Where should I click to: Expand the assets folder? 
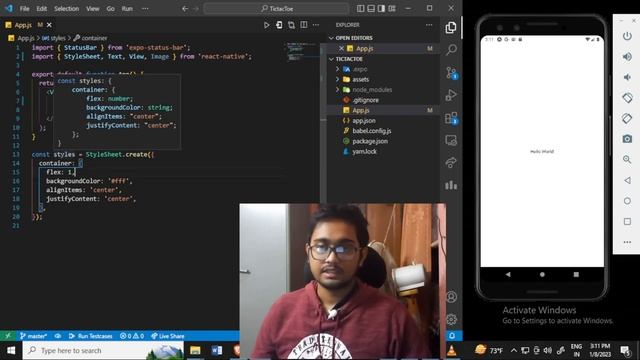[338, 79]
